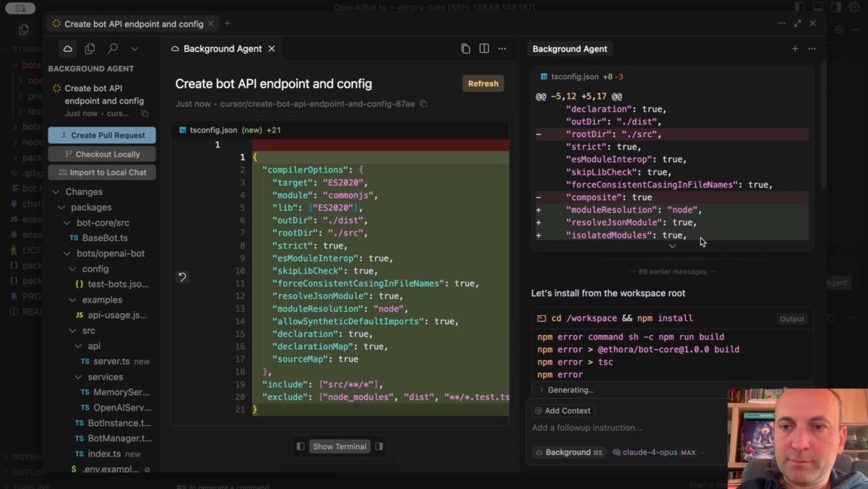Viewport: 868px width, 489px height.
Task: Collapse the Changes tree section
Action: pyautogui.click(x=56, y=192)
